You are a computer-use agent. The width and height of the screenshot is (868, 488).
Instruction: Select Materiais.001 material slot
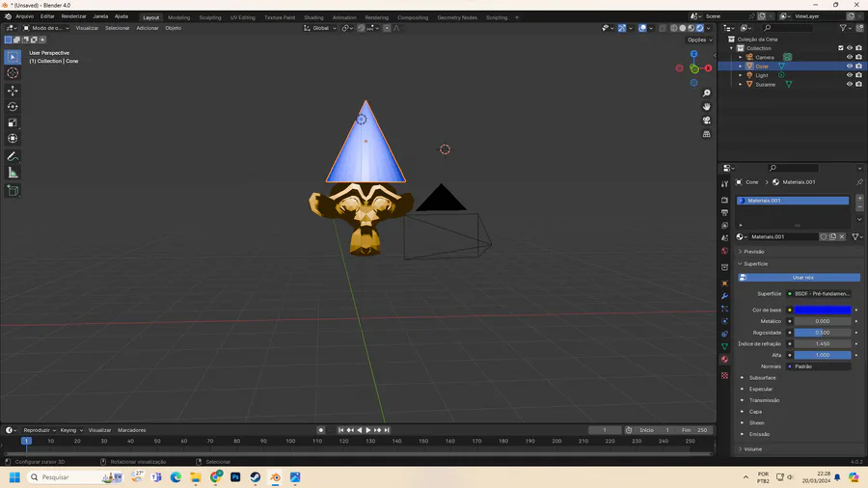coord(793,201)
